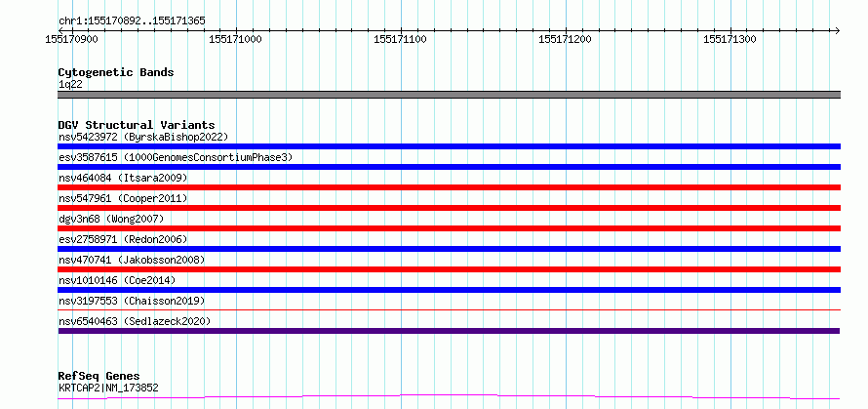The height and width of the screenshot is (409, 868).
Task: Click ruler tick label 155171100
Action: click(400, 39)
